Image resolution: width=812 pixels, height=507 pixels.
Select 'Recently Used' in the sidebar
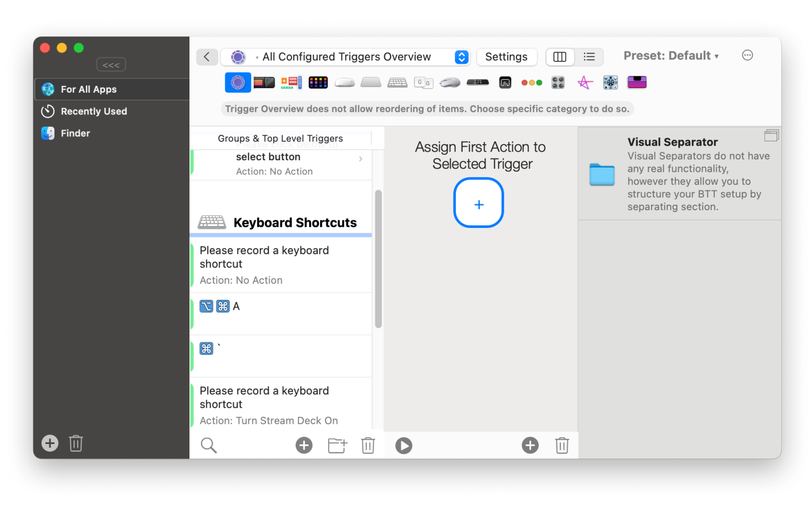click(94, 111)
